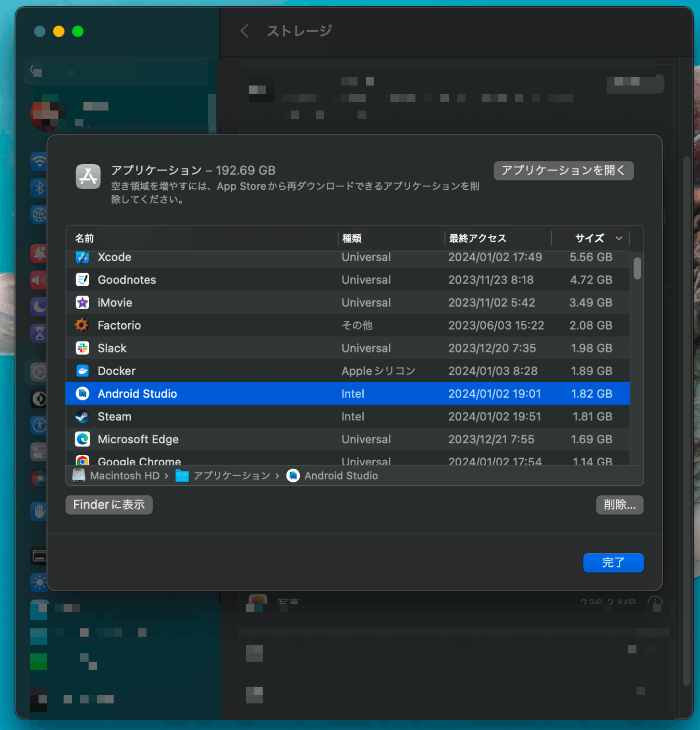Select General gear icon in sidebar
Image resolution: width=700 pixels, height=730 pixels.
click(x=39, y=372)
